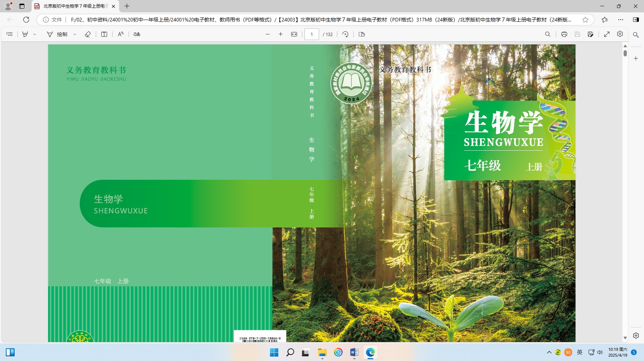The height and width of the screenshot is (361, 644).
Task: Toggle full screen mode for PDF
Action: point(607,34)
